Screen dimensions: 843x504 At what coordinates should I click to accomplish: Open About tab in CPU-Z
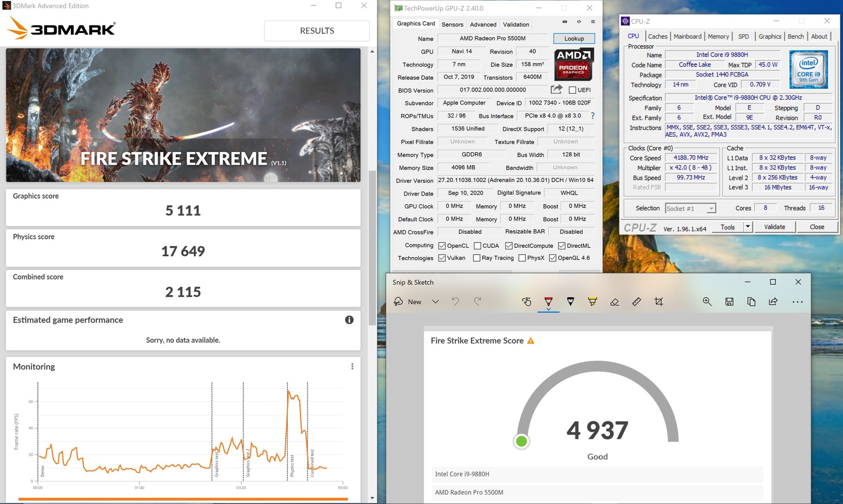[x=819, y=36]
